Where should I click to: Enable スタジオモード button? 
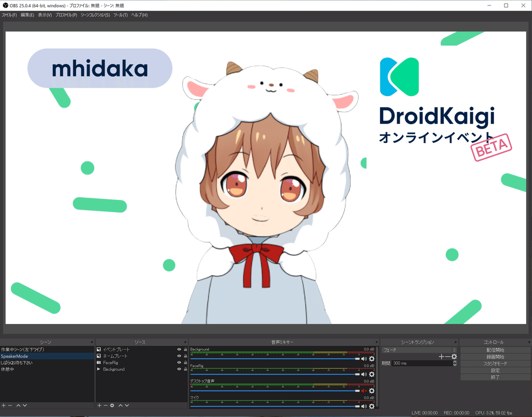point(495,363)
